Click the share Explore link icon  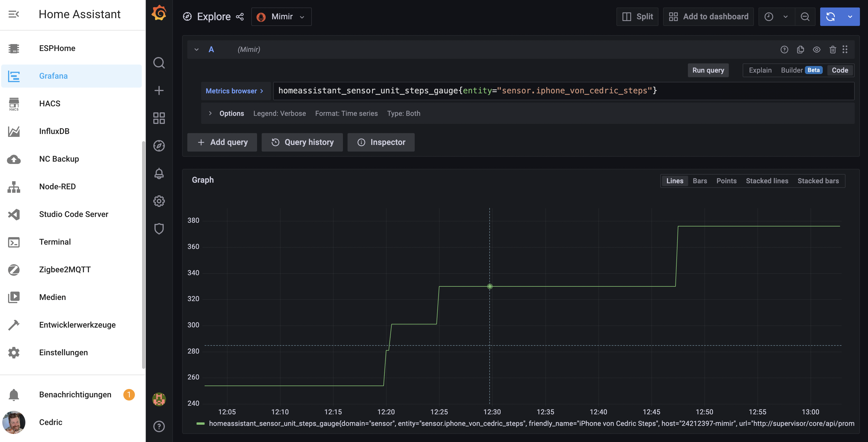(239, 16)
